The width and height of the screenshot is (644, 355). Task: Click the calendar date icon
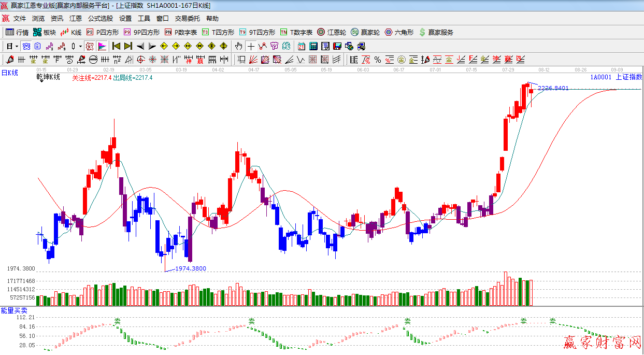[301, 46]
